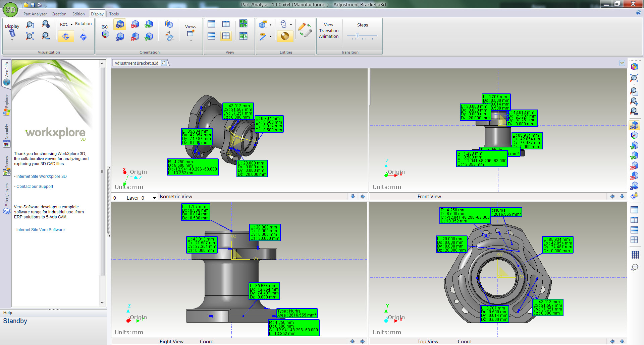Image resolution: width=644 pixels, height=345 pixels.
Task: Click the ISO orientation view icon
Action: pos(105,34)
